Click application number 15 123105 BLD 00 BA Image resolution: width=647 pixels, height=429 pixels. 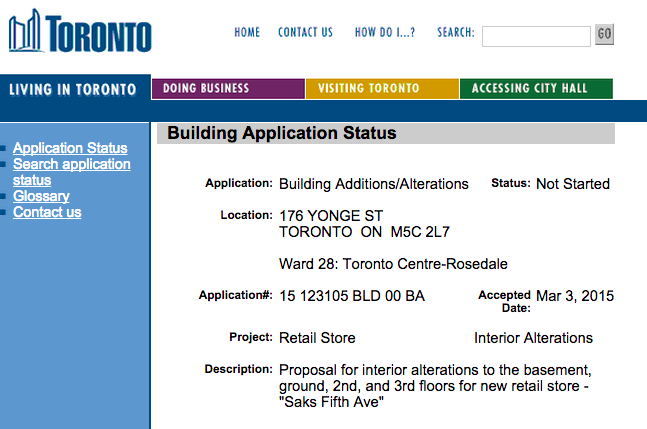point(352,296)
